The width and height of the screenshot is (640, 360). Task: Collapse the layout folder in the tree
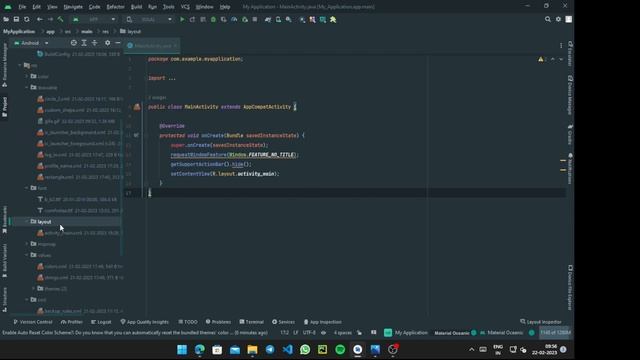[x=27, y=222]
